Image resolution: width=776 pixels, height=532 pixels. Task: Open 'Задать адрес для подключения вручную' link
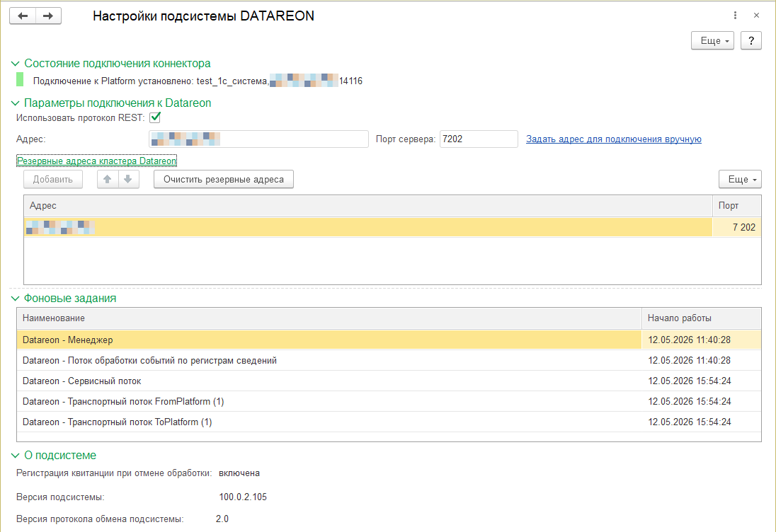[x=614, y=139]
